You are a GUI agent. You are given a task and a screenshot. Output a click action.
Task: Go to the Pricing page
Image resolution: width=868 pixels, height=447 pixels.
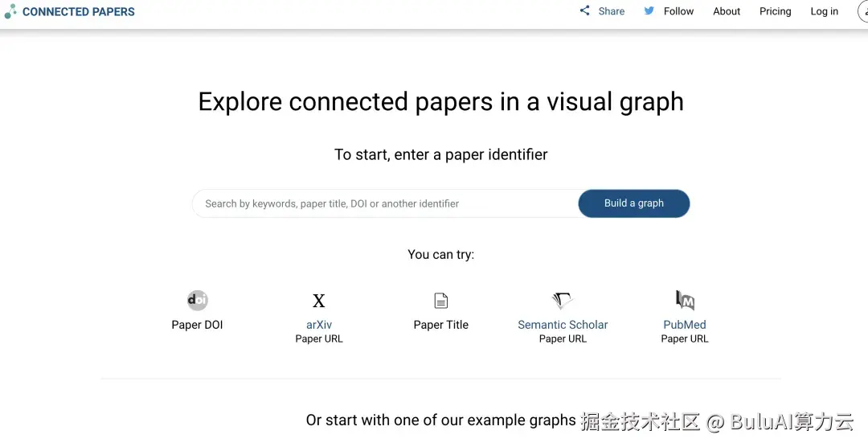pos(775,11)
